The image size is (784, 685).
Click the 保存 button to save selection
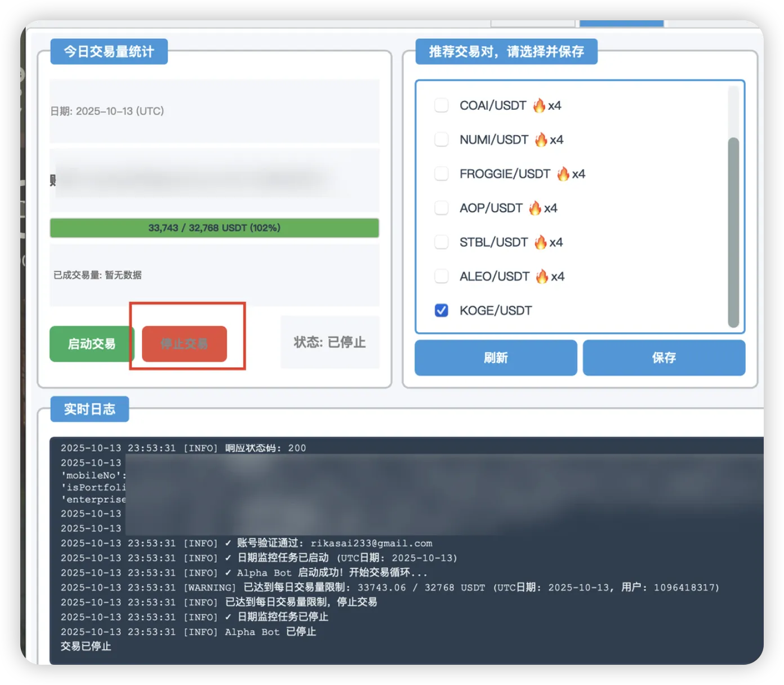click(663, 358)
